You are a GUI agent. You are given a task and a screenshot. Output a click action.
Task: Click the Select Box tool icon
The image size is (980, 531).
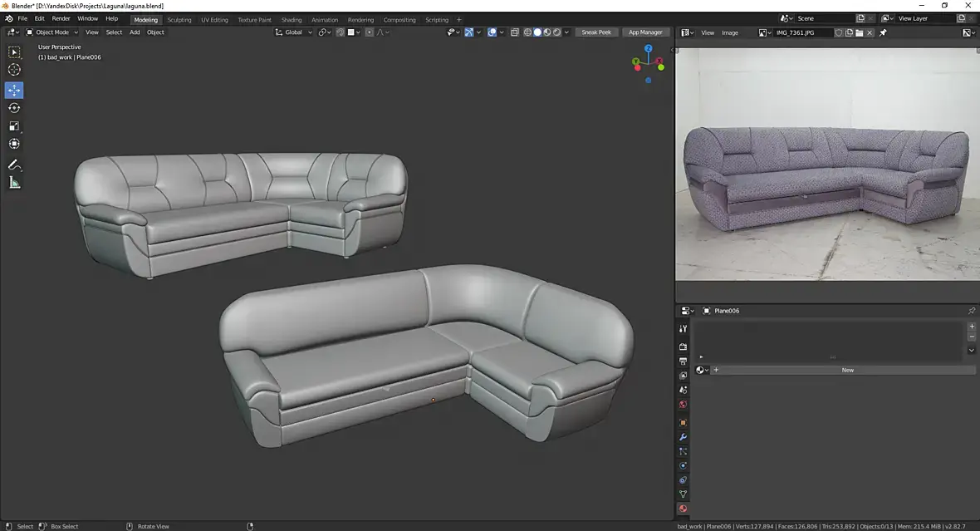tap(14, 52)
